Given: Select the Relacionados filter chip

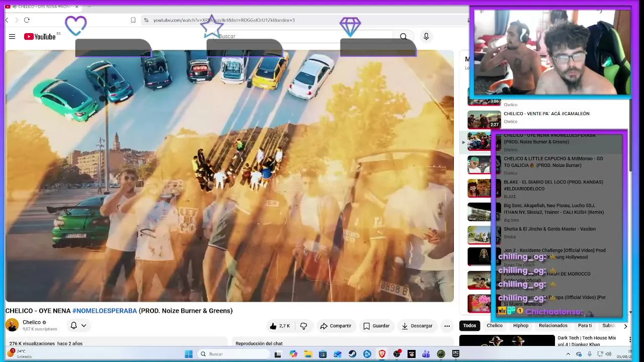Looking at the screenshot, I should point(553,326).
